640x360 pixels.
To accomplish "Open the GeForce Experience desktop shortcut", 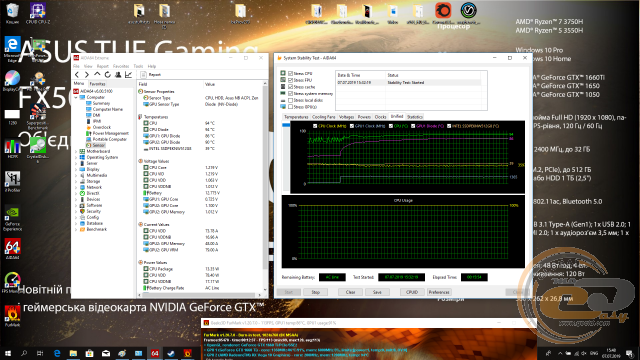I will point(12,219).
